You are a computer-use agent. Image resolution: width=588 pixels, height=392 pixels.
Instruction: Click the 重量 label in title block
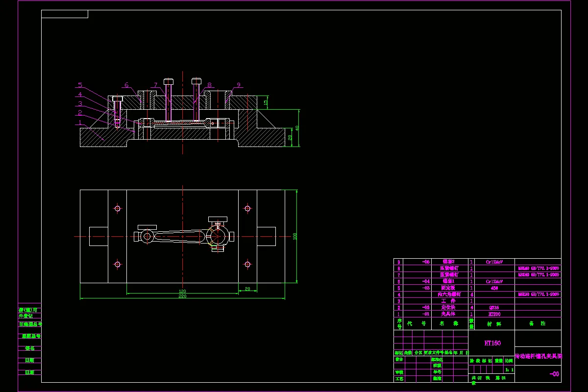[498, 361]
